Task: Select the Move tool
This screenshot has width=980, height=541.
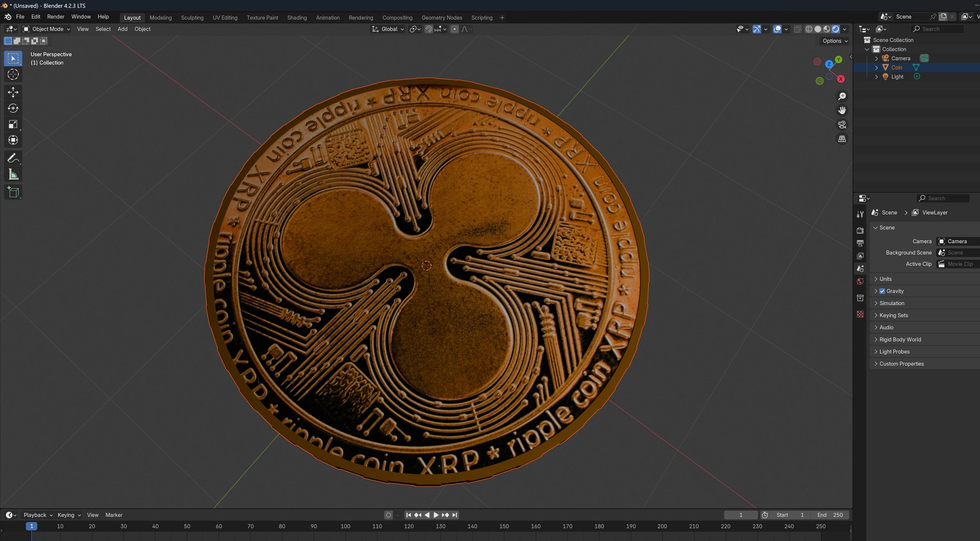Action: click(13, 92)
